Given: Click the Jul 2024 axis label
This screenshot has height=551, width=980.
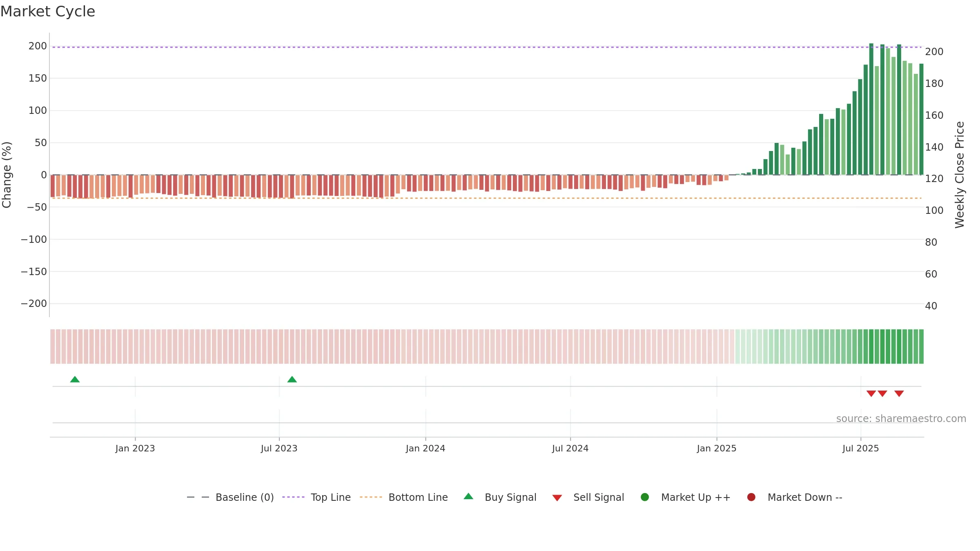Looking at the screenshot, I should click(x=570, y=448).
